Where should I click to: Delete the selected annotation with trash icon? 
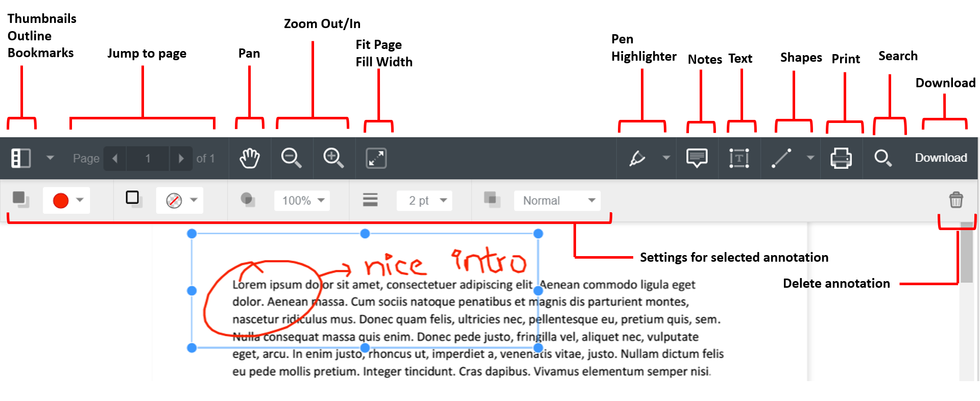pos(956,200)
